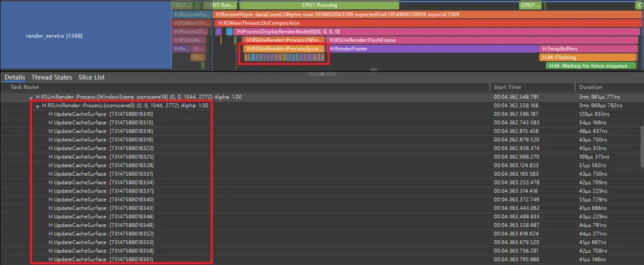Screen dimensions: 644x265
Task: Collapse the WindowScene_iconscene19 tree row
Action: (31, 97)
